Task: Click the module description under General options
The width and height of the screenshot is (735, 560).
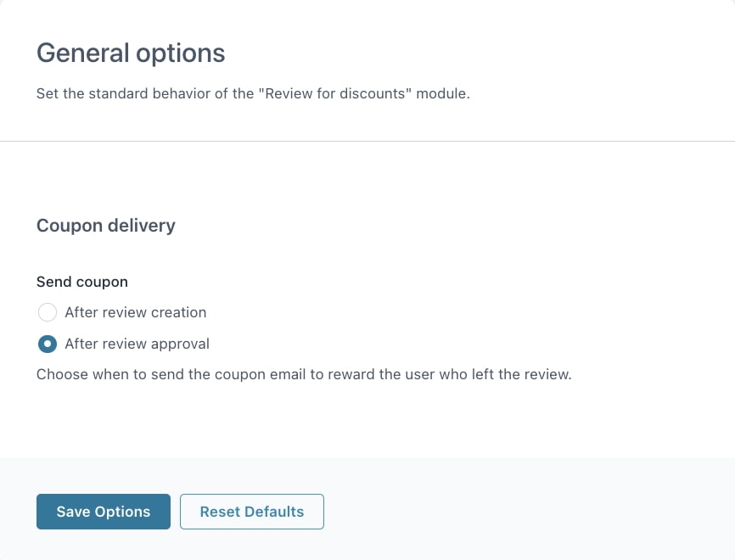Action: click(253, 93)
